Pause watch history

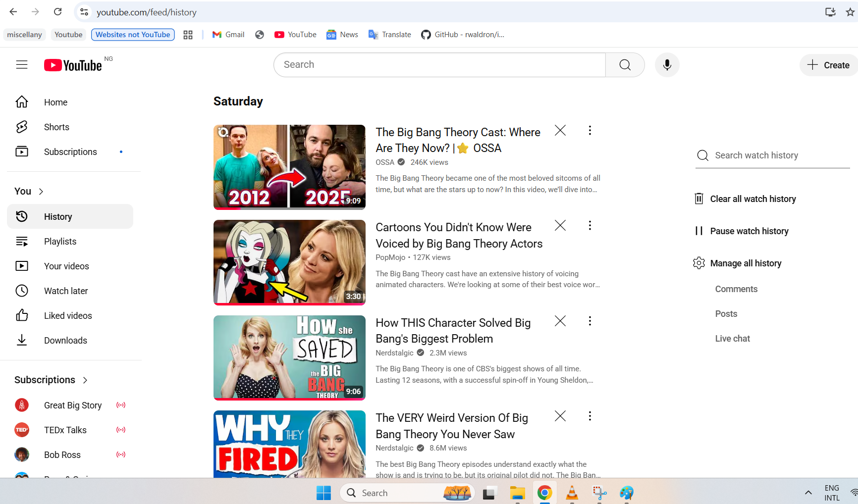749,231
